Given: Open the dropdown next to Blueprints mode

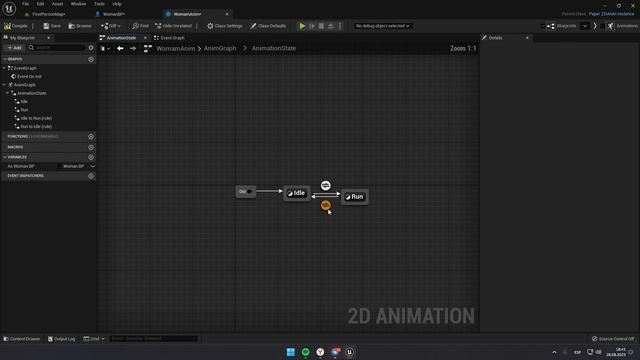Looking at the screenshot, I should tap(585, 26).
